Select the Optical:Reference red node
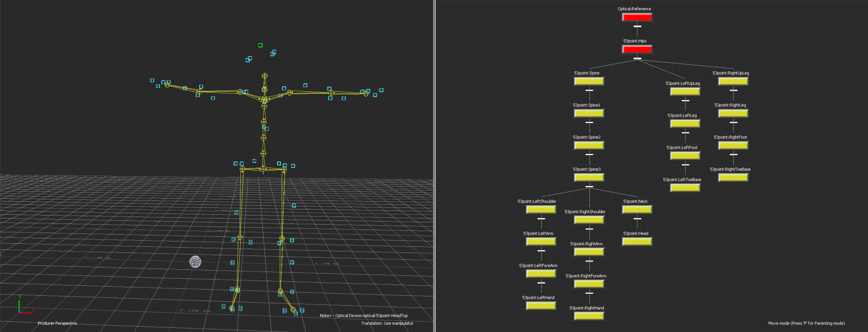 tap(637, 17)
